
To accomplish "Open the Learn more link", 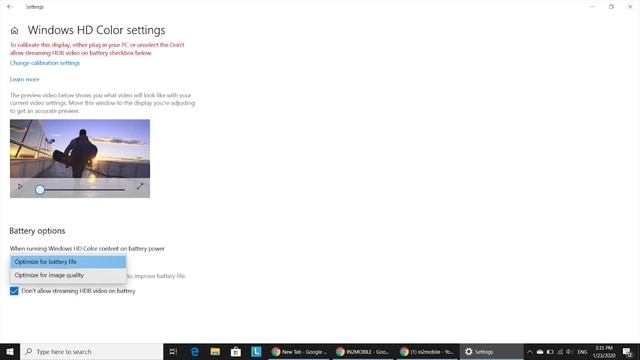I will (24, 79).
